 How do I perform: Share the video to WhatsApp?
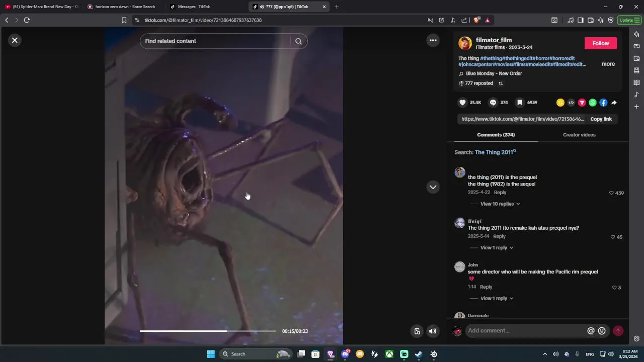tap(593, 103)
